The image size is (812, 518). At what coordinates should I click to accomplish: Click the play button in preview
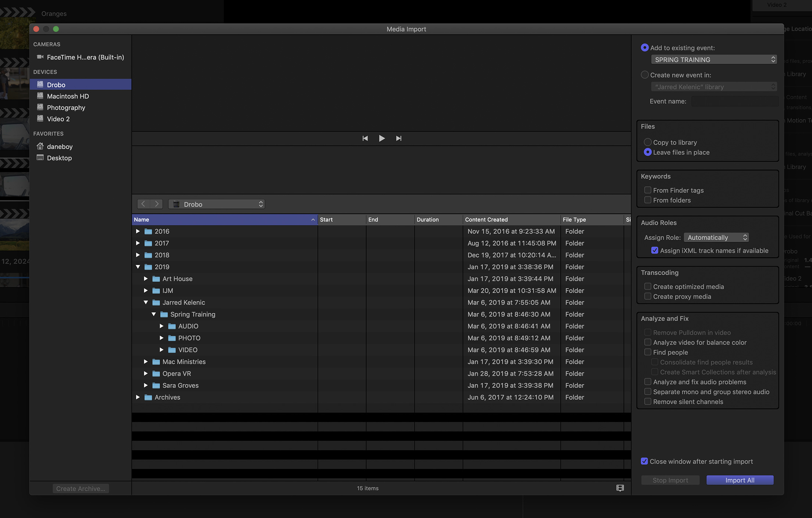(382, 138)
